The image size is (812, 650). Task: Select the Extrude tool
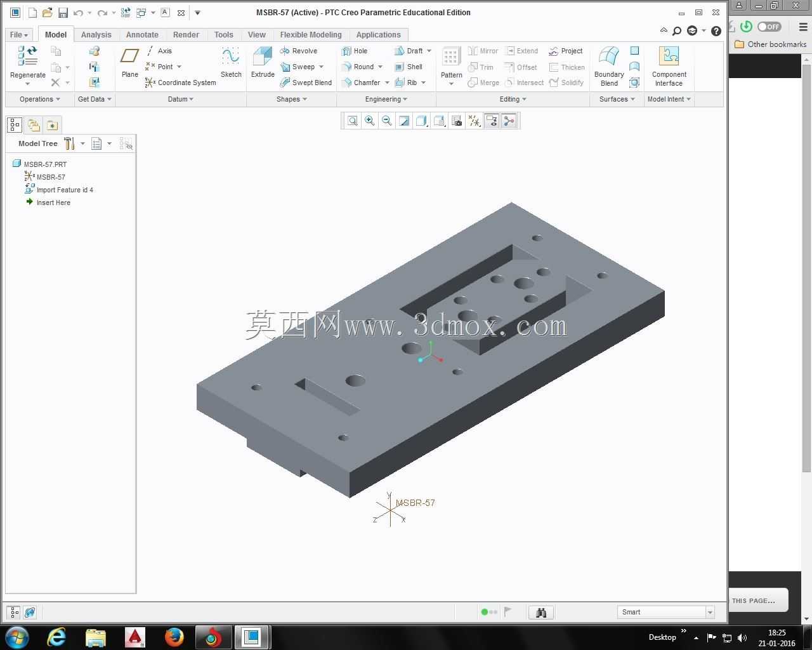(263, 63)
